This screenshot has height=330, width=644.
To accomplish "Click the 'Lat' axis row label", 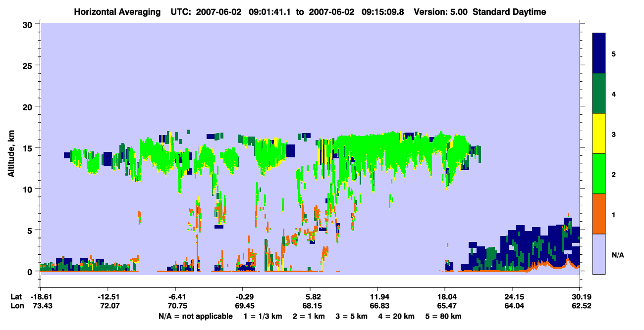I will 16,297.
